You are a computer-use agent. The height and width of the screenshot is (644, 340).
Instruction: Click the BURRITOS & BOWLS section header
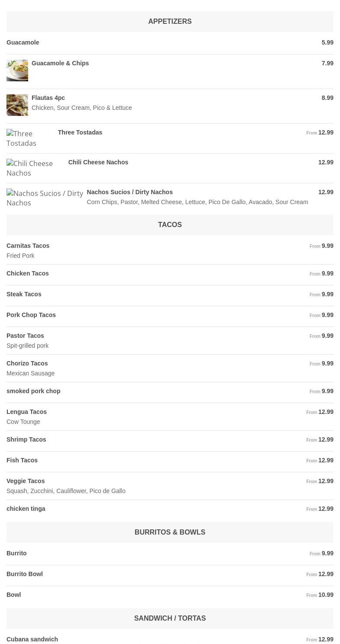pyautogui.click(x=170, y=532)
